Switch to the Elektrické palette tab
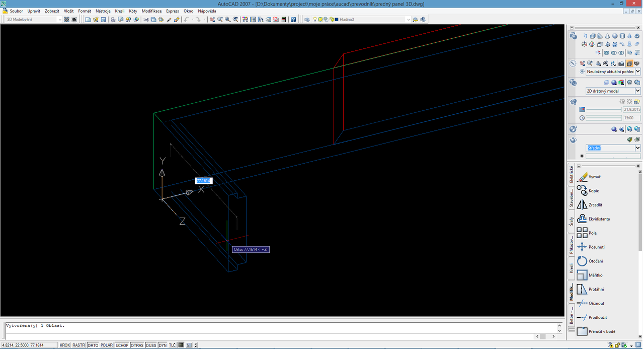644x349 pixels. coord(572,174)
